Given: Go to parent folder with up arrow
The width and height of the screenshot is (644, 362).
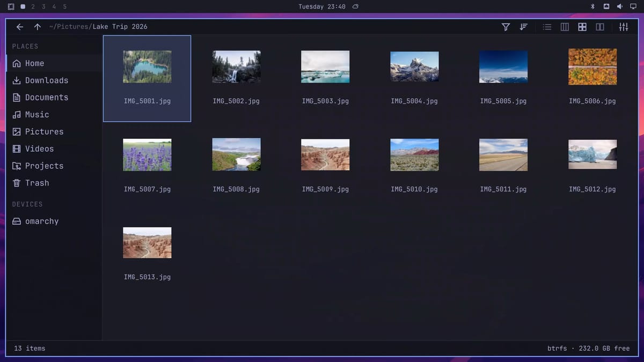Looking at the screenshot, I should coord(38,27).
